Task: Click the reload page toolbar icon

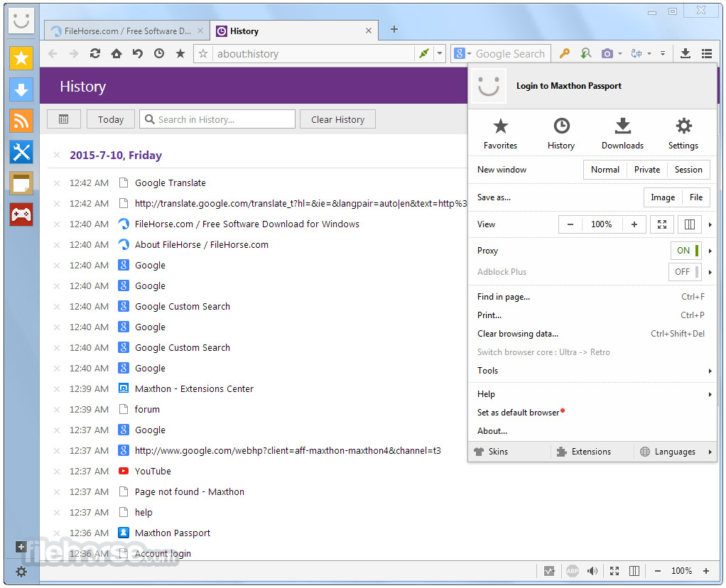Action: 95,54
